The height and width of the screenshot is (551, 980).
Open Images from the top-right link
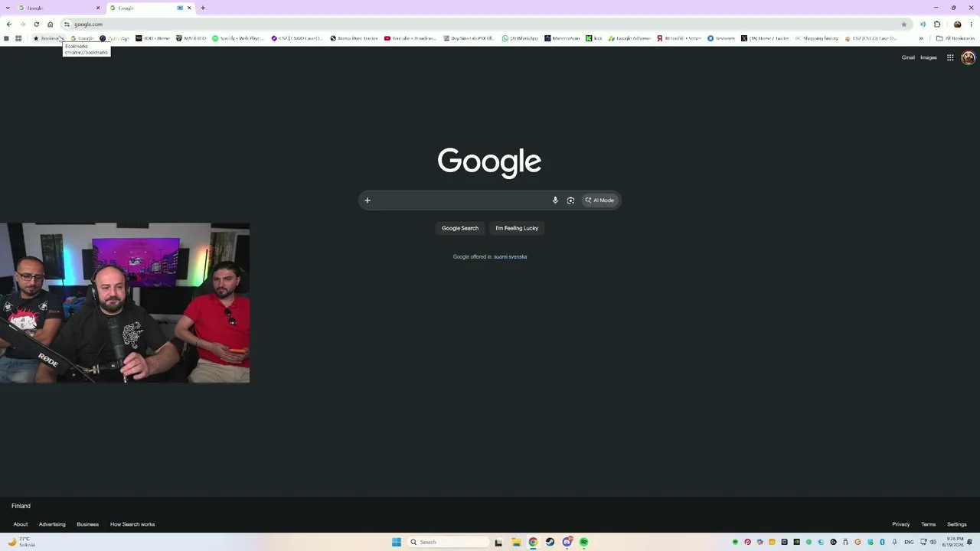[929, 57]
